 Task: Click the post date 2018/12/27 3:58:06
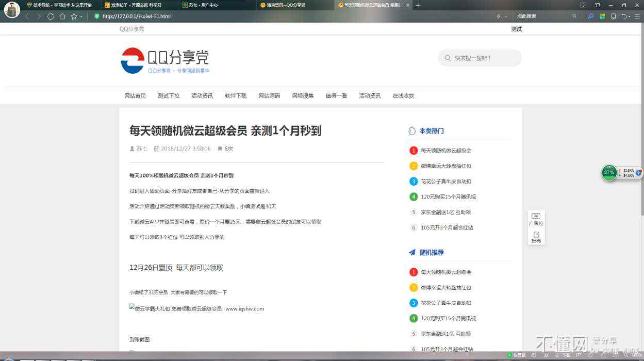click(x=186, y=149)
